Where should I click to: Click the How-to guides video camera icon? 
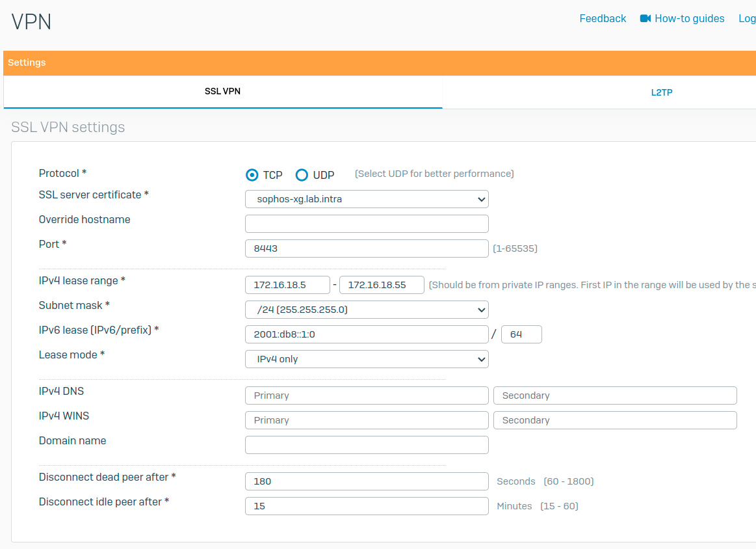645,18
